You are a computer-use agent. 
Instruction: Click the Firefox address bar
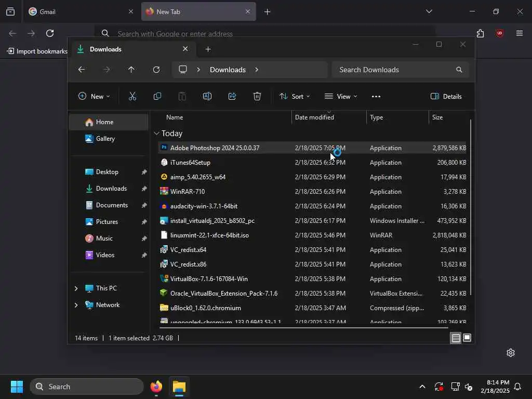click(x=264, y=33)
